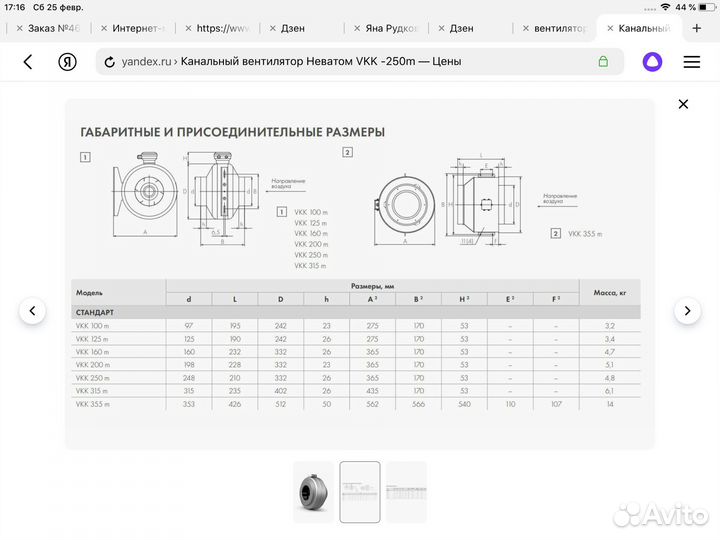Viewport: 720px width, 540px height.
Task: Go back with the browser back arrow
Action: click(28, 62)
